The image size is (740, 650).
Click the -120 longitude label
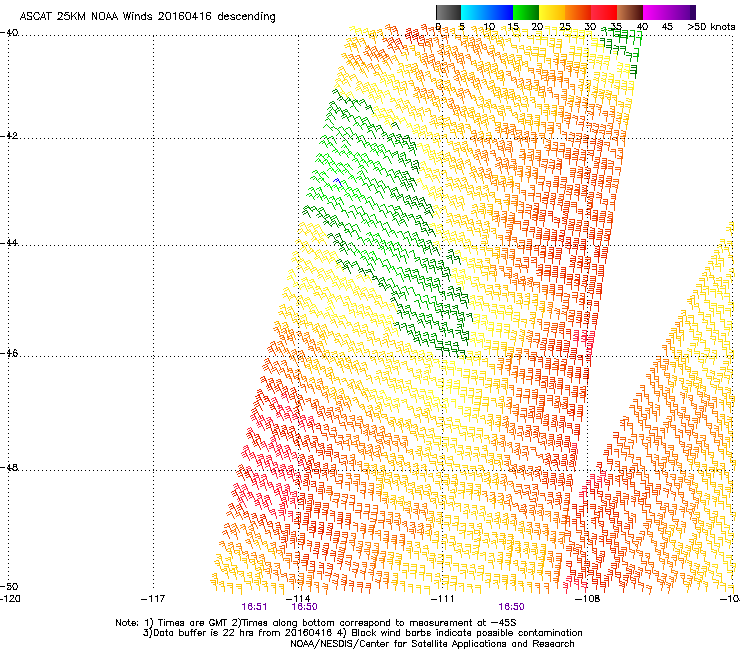click(x=10, y=599)
